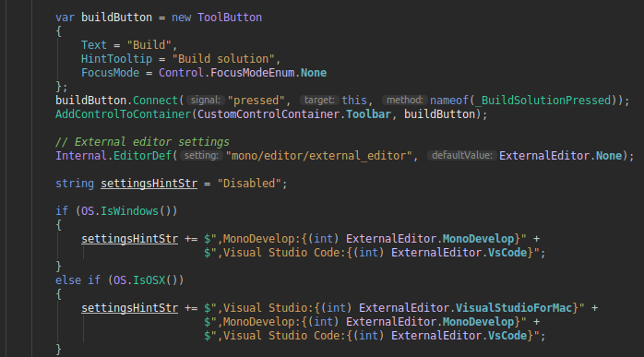Viewport: 644px width, 357px height.
Task: Click the signal: parameter hint
Action: 206,101
